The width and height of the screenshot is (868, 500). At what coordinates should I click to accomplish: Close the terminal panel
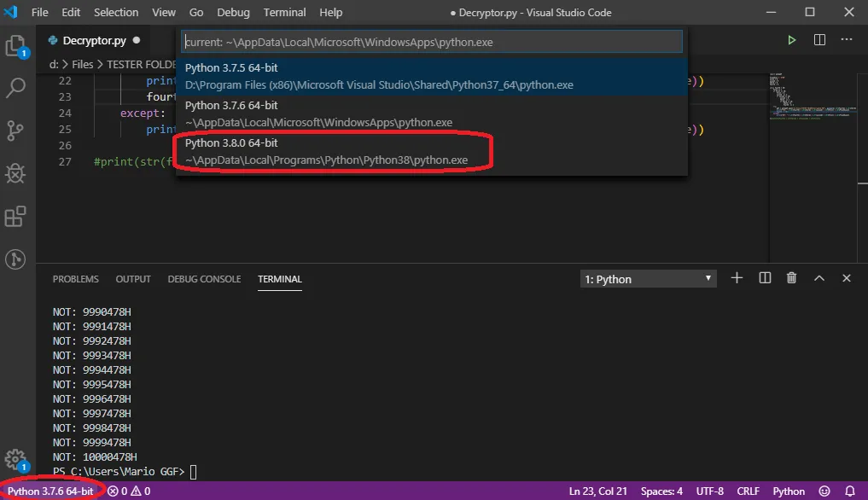pos(847,278)
